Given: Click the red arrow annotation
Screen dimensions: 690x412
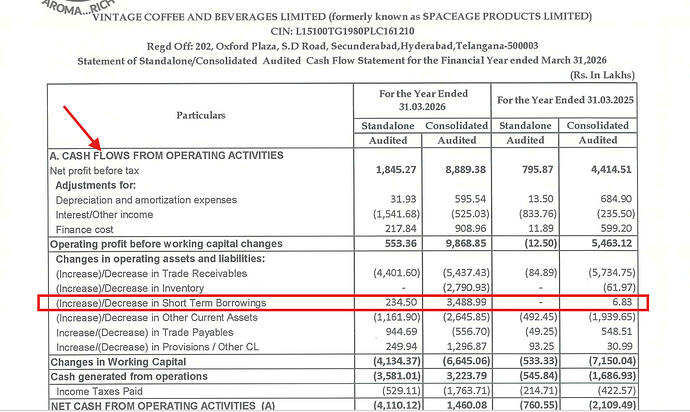Looking at the screenshot, I should pos(82,128).
